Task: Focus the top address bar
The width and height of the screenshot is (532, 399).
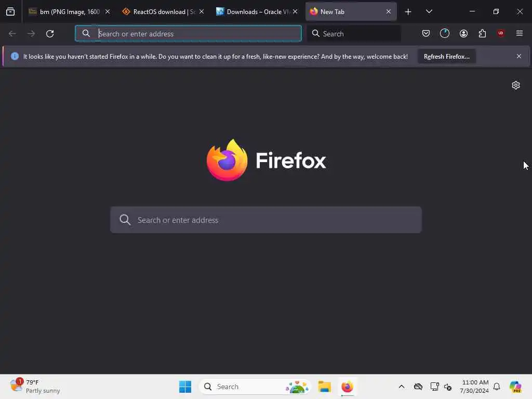Action: click(x=188, y=34)
